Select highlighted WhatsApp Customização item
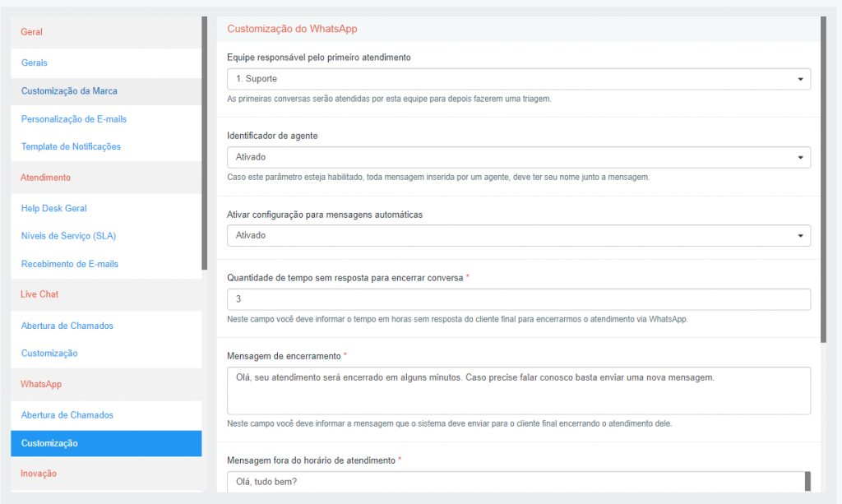The image size is (842, 504). click(x=106, y=443)
